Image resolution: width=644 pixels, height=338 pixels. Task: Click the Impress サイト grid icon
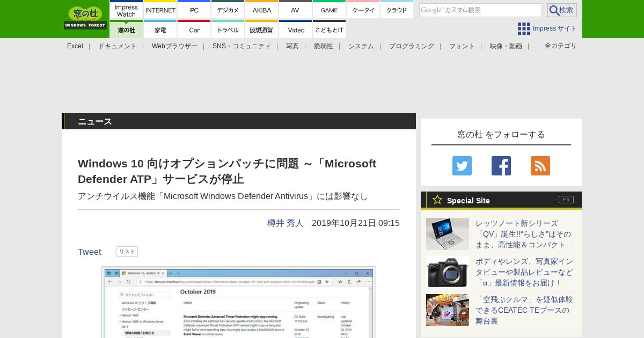524,28
